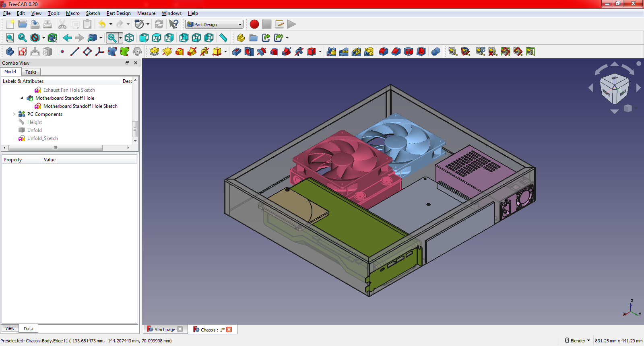Apply the Pocket tool
The image size is (644, 346).
pos(237,51)
